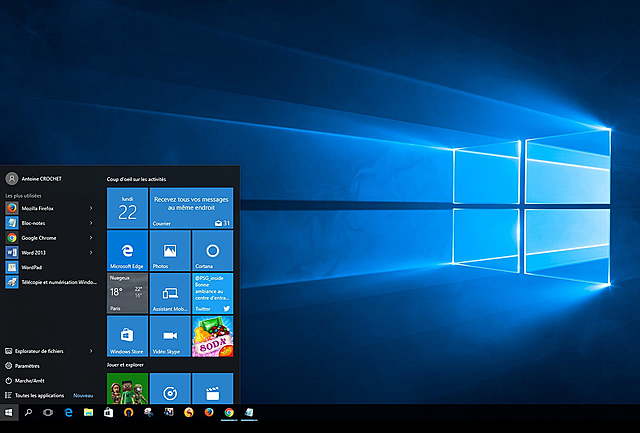Expand Mozilla Firefox jump list arrow
The image size is (640, 433).
[x=91, y=208]
